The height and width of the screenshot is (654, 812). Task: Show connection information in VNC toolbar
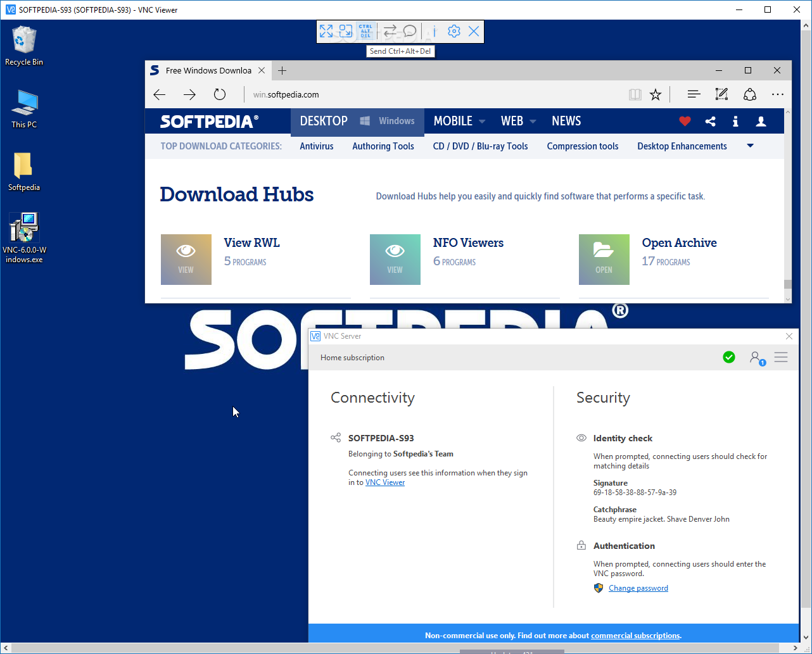pyautogui.click(x=435, y=31)
